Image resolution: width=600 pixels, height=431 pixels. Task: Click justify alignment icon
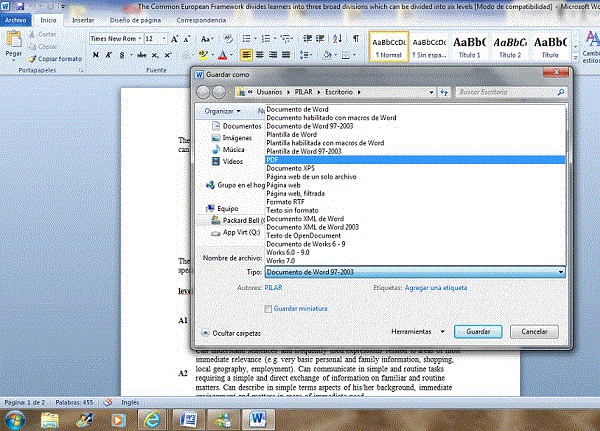pos(286,55)
